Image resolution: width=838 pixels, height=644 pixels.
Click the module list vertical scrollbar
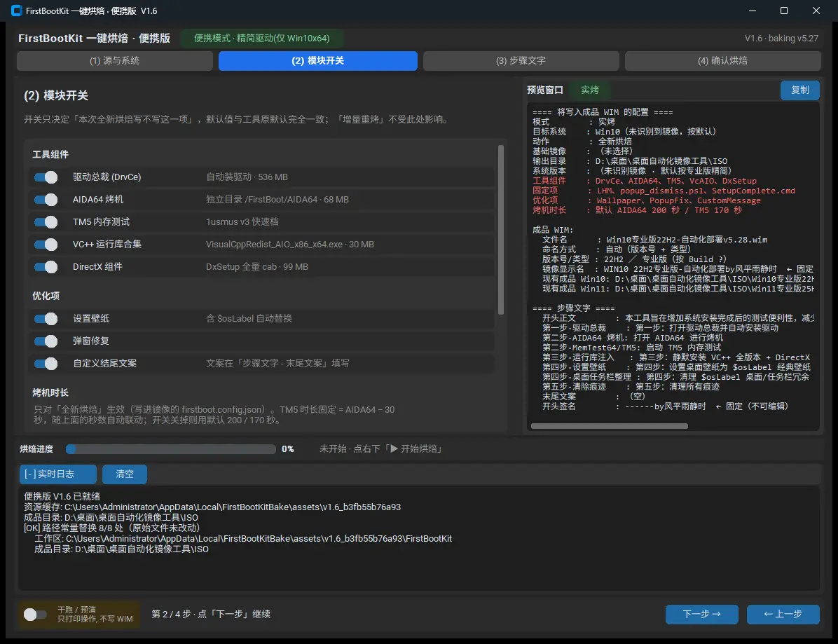(501, 230)
